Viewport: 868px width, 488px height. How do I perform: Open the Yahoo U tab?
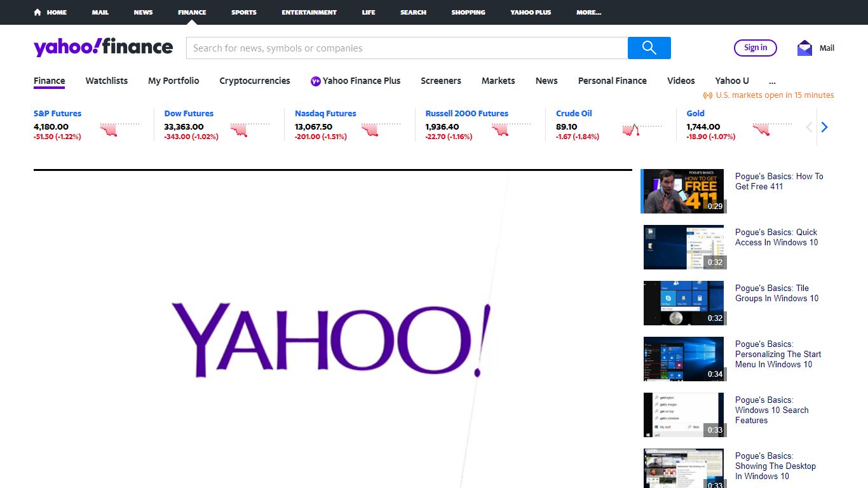[x=732, y=81]
